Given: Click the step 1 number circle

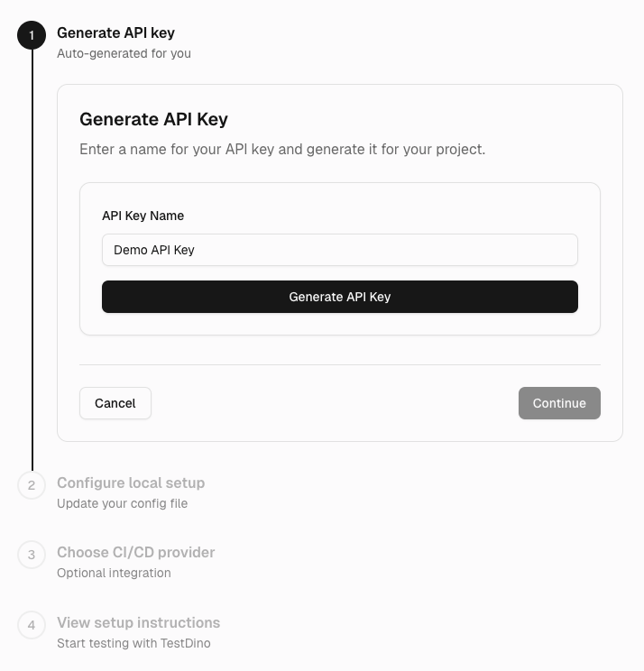Looking at the screenshot, I should pyautogui.click(x=32, y=35).
